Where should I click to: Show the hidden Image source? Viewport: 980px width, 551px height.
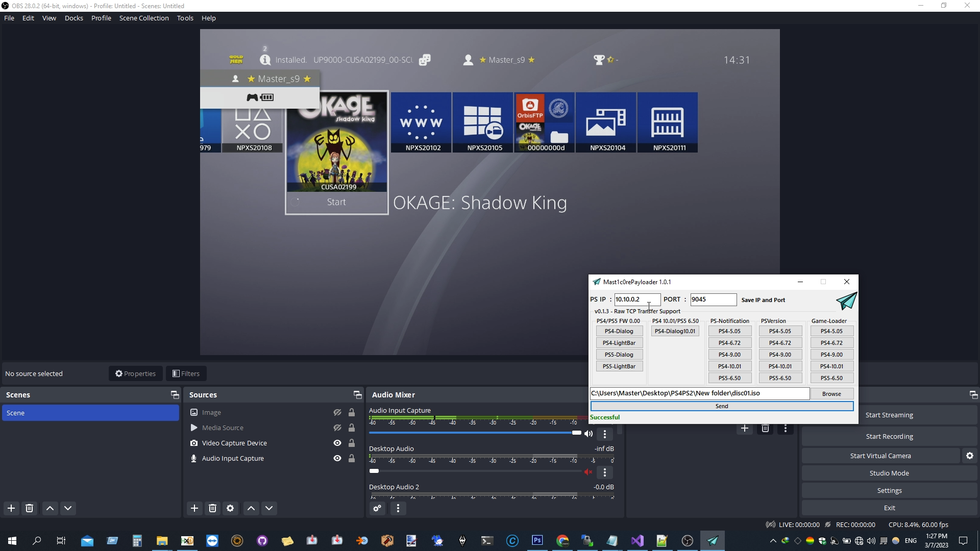tap(337, 412)
